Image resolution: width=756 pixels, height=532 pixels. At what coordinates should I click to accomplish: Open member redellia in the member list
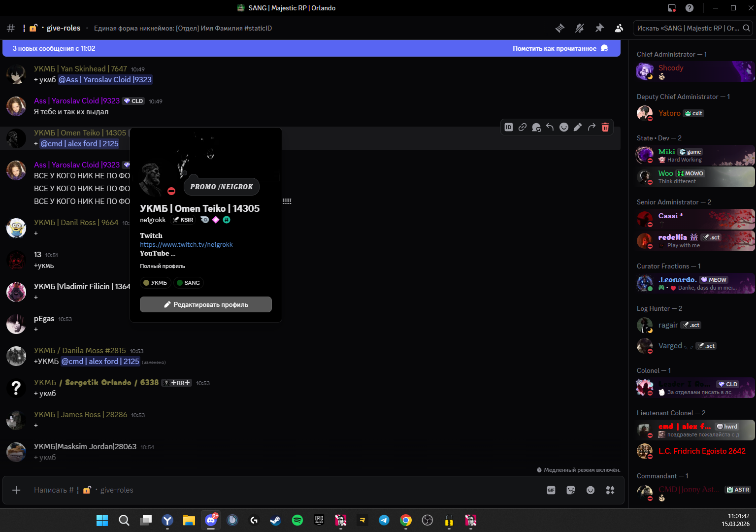694,241
